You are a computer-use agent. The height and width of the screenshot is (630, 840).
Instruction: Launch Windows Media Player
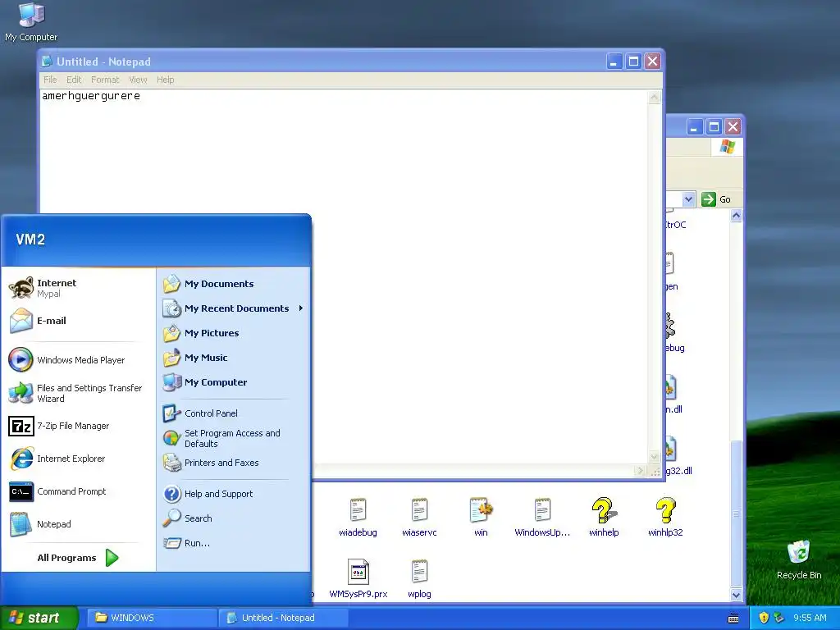tap(78, 360)
